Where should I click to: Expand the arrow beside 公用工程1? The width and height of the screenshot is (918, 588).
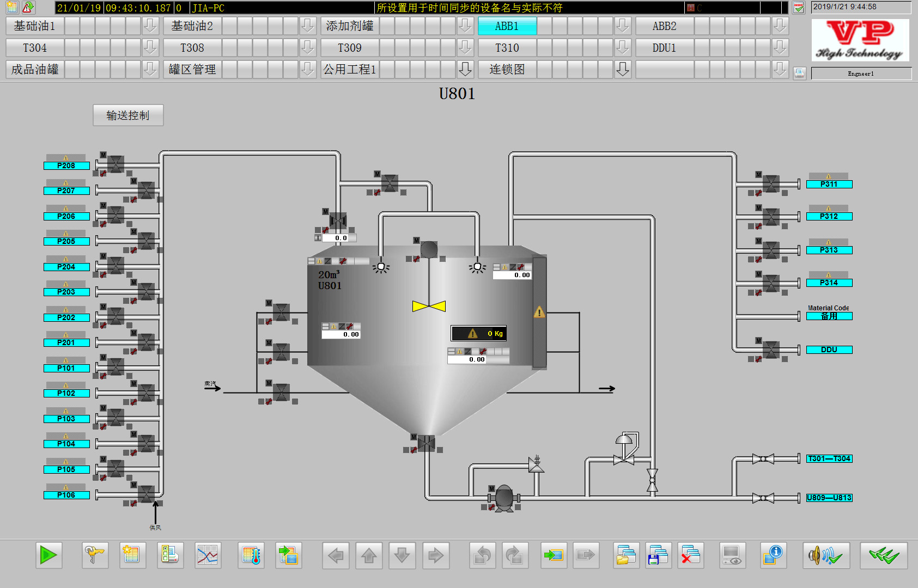coord(465,69)
